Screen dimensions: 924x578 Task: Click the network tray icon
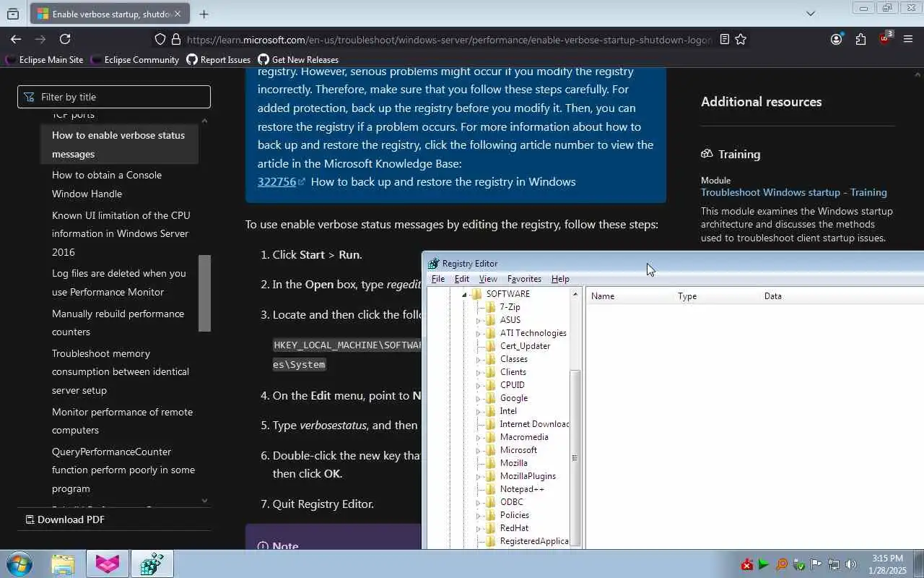tap(833, 564)
